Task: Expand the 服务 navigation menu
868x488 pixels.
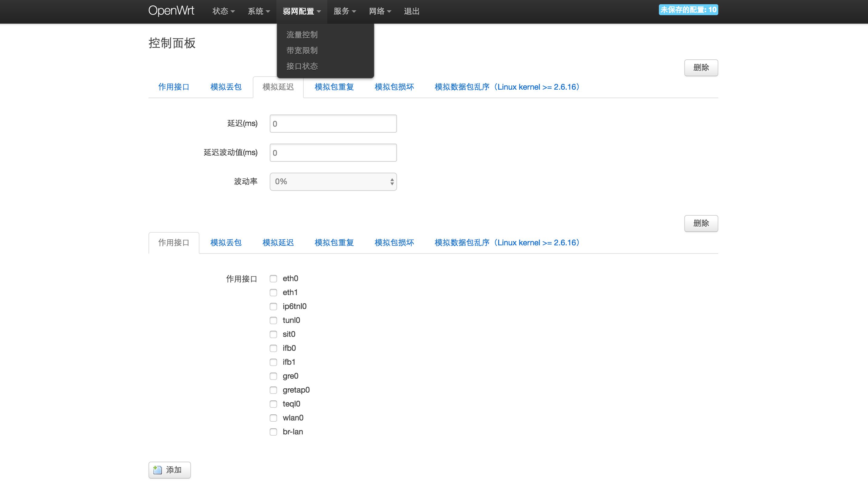Action: click(344, 12)
